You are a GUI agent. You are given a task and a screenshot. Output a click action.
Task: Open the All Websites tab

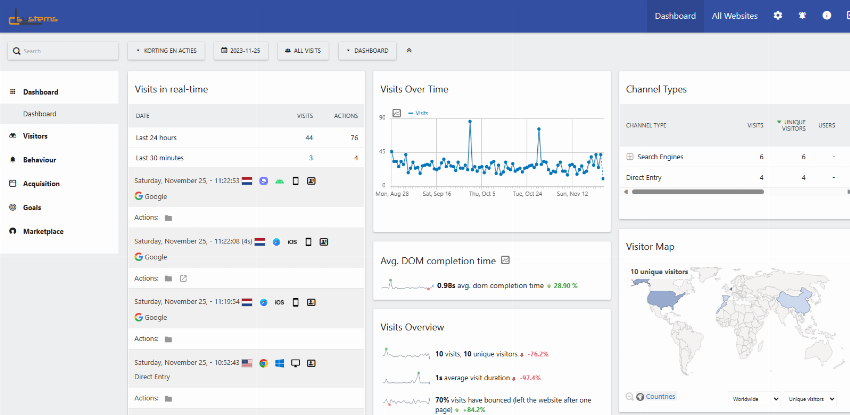735,16
